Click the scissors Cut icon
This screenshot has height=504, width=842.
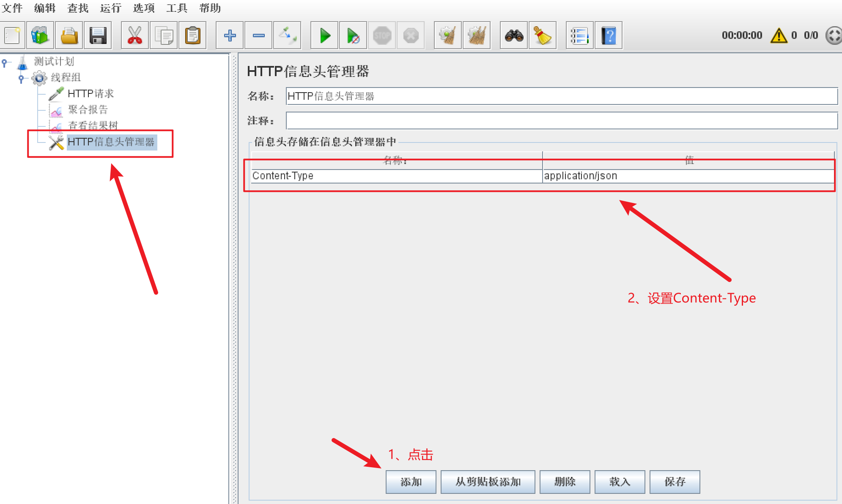tap(135, 36)
